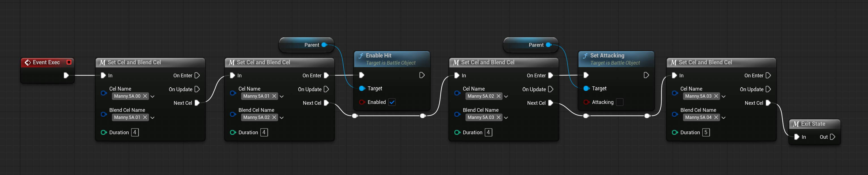Click the Event Exec output execution pin
This screenshot has width=868, height=175.
[x=66, y=75]
